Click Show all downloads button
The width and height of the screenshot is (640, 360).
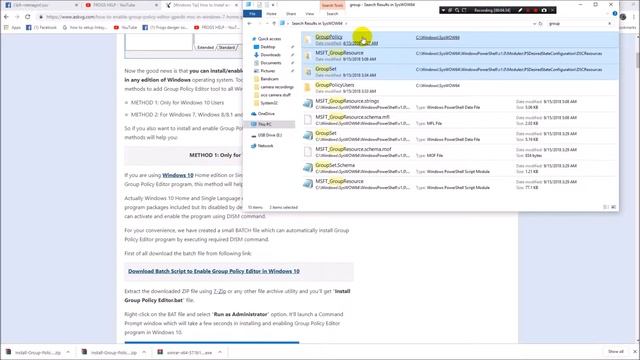[616, 352]
